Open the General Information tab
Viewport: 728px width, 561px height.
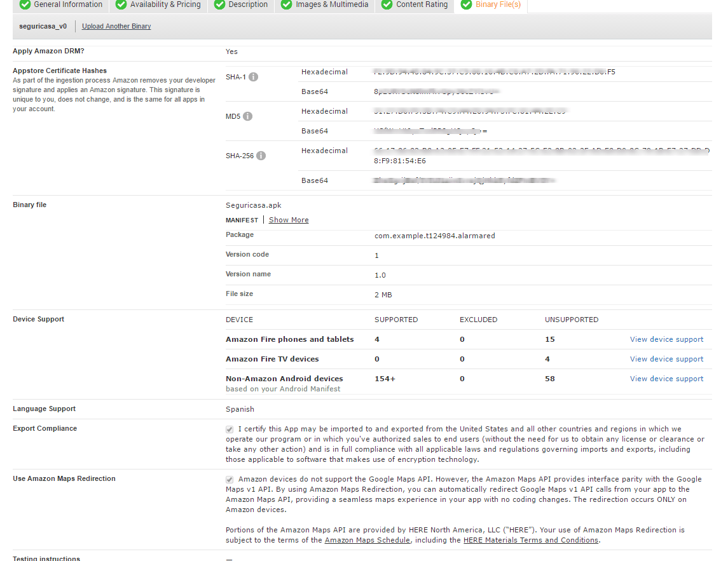[x=67, y=4]
